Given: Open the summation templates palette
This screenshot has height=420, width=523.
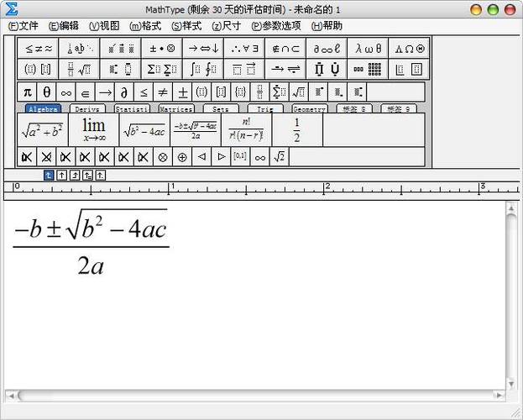Looking at the screenshot, I should pyautogui.click(x=161, y=69).
